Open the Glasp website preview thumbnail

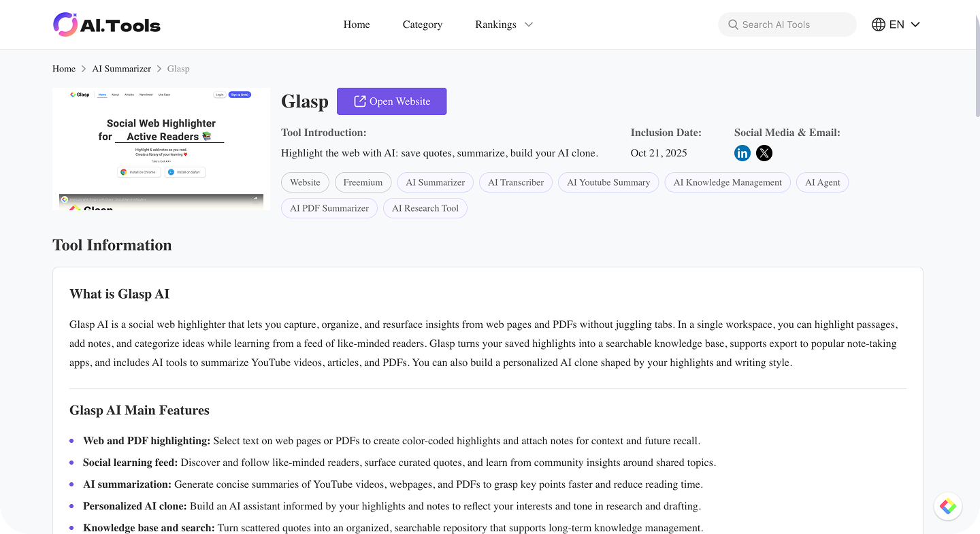click(x=161, y=149)
